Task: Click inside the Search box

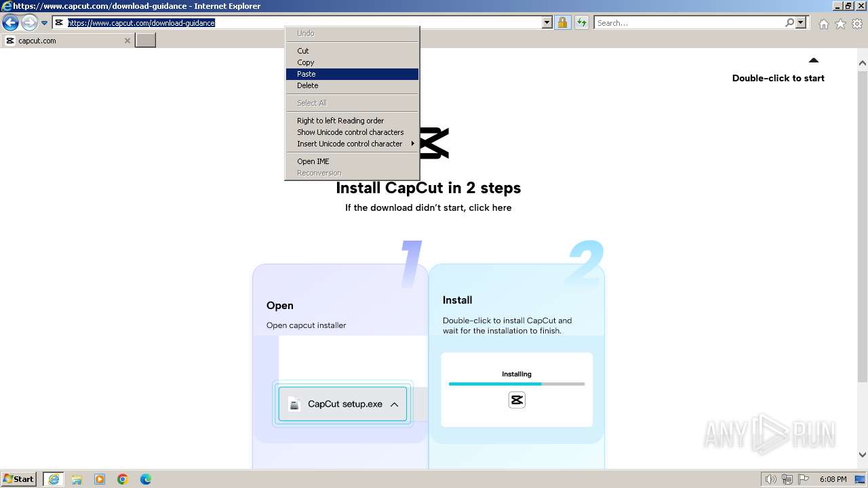Action: coord(690,23)
